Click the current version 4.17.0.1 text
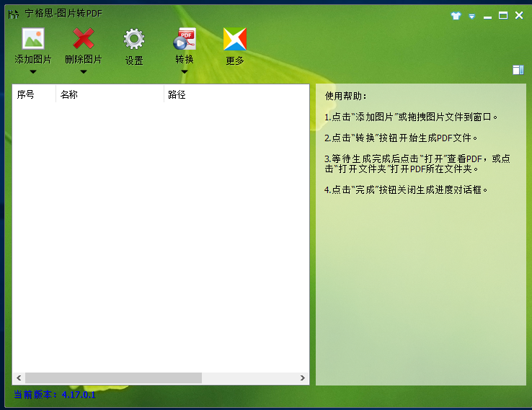 55,394
